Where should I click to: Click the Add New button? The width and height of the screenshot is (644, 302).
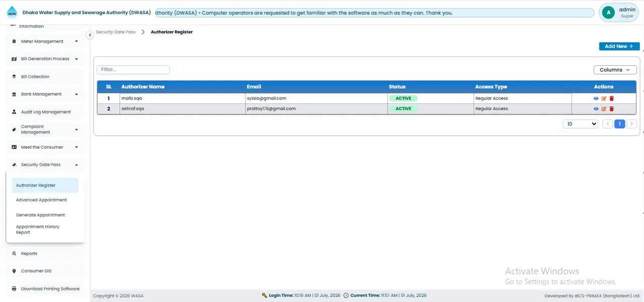point(619,46)
